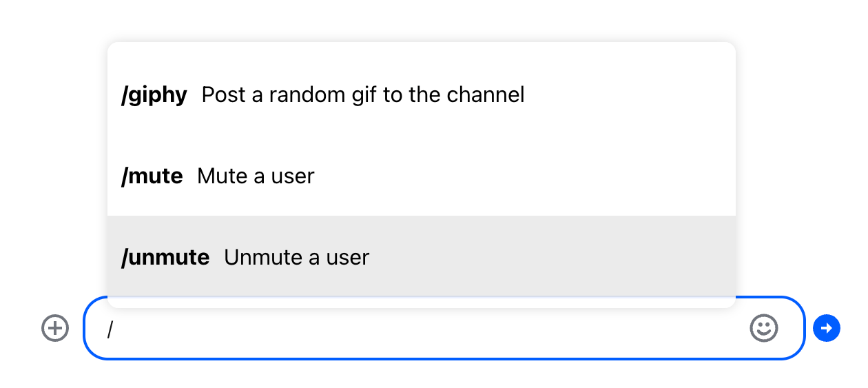Click "Post a random gif to the channel"

tap(363, 94)
